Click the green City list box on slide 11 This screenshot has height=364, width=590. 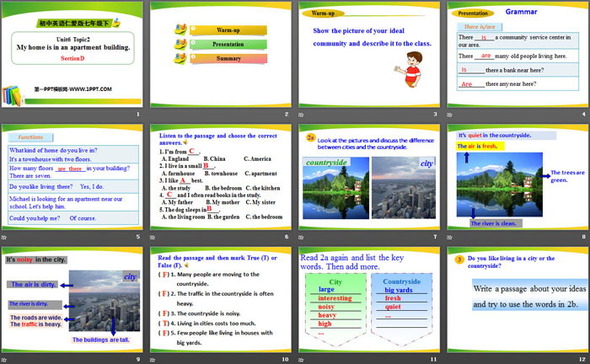(x=335, y=308)
